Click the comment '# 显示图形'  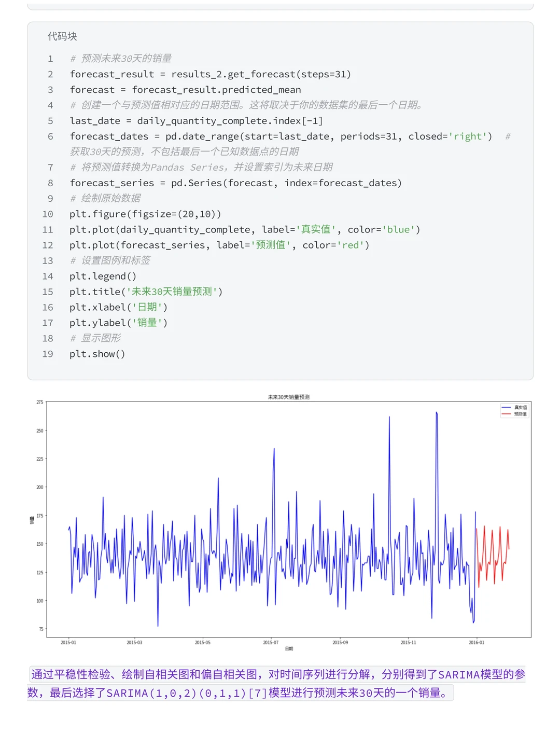point(96,338)
